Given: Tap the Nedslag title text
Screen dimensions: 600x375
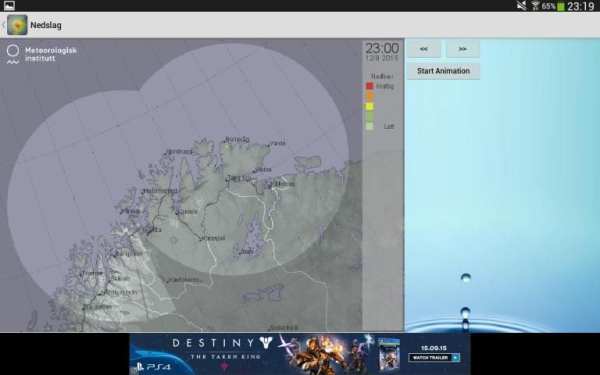Looking at the screenshot, I should 46,25.
